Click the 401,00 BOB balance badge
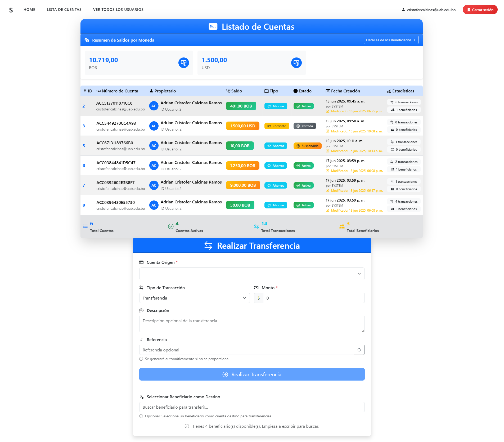The height and width of the screenshot is (442, 504). click(x=241, y=106)
